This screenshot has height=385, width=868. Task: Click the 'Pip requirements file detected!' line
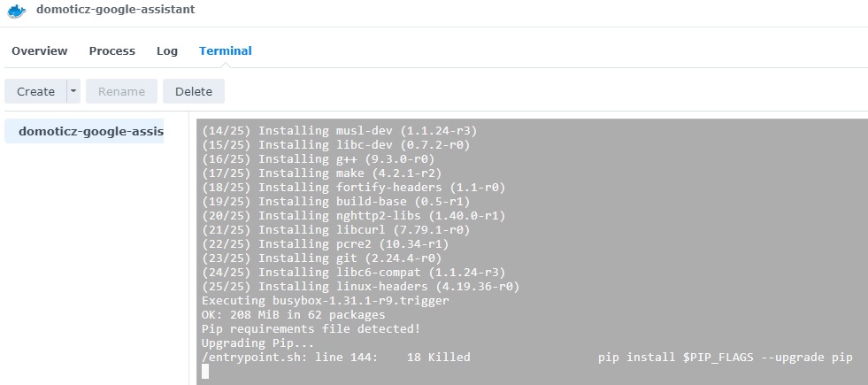click(311, 329)
